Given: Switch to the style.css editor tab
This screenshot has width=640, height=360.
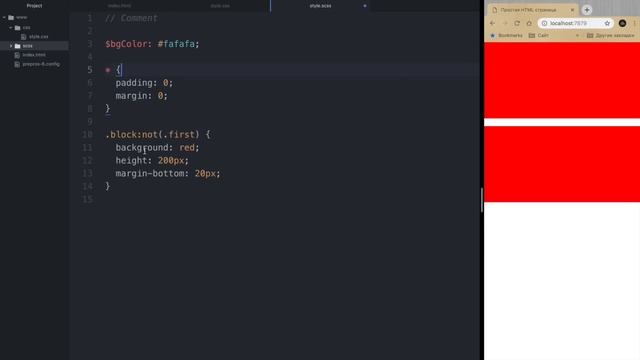Looking at the screenshot, I should 220,6.
